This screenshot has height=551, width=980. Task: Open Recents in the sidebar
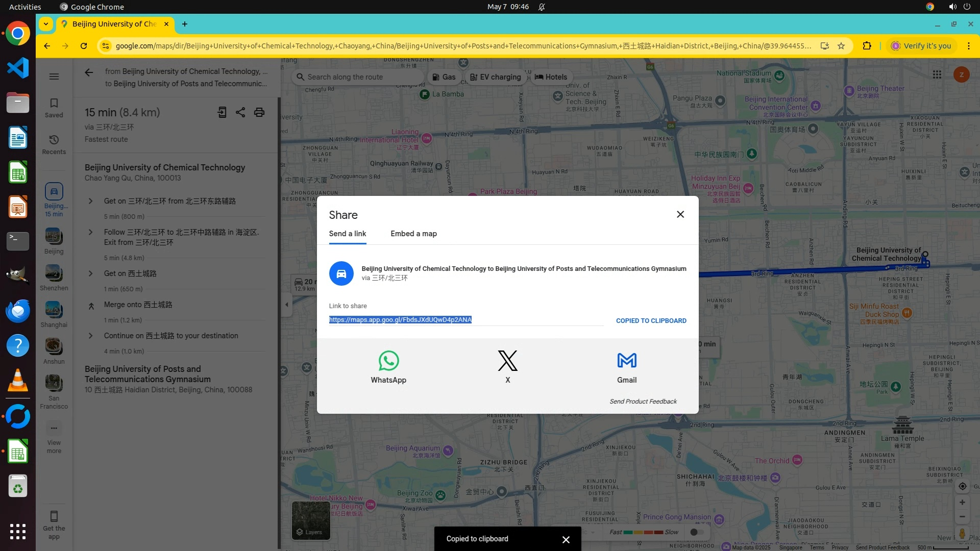pos(54,144)
